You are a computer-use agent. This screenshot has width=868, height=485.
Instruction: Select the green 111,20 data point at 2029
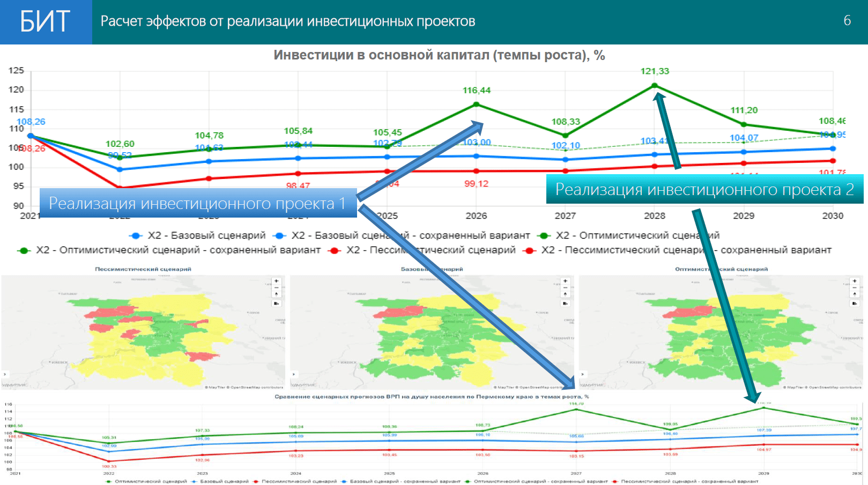click(x=744, y=124)
